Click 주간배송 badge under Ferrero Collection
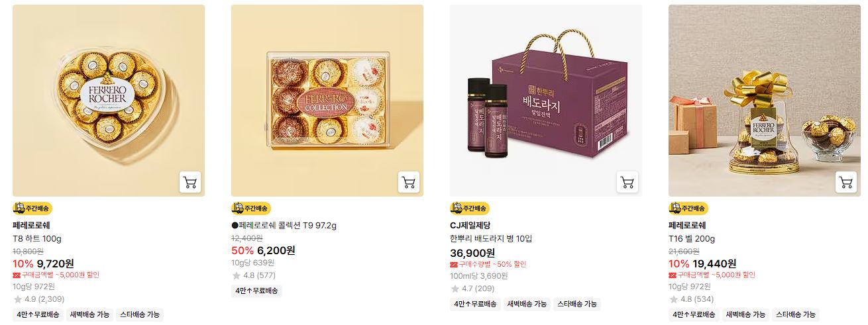This screenshot has height=325, width=868. (251, 209)
